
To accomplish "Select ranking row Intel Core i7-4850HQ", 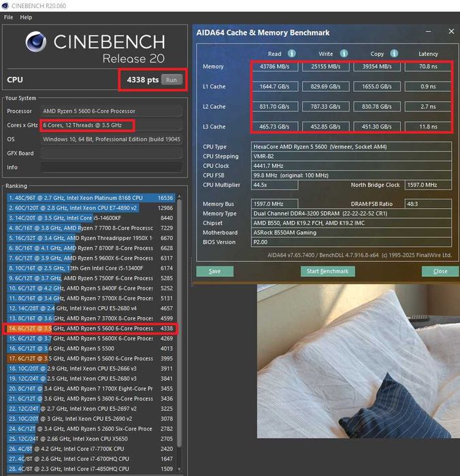I will click(91, 469).
